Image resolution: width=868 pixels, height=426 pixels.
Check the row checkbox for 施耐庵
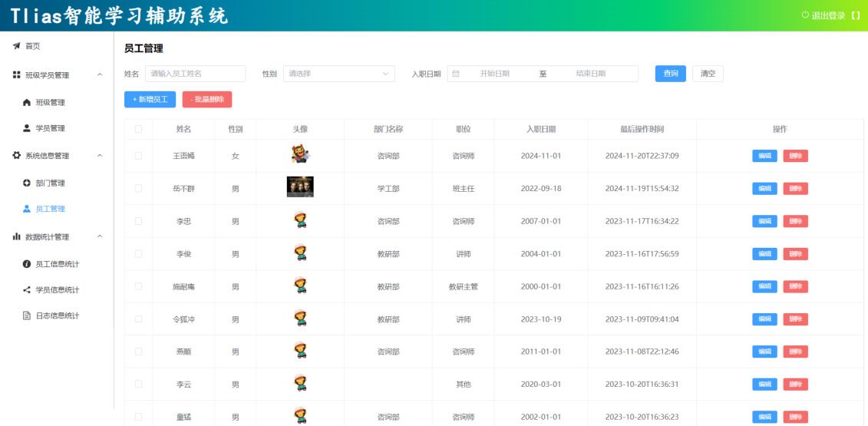[138, 286]
